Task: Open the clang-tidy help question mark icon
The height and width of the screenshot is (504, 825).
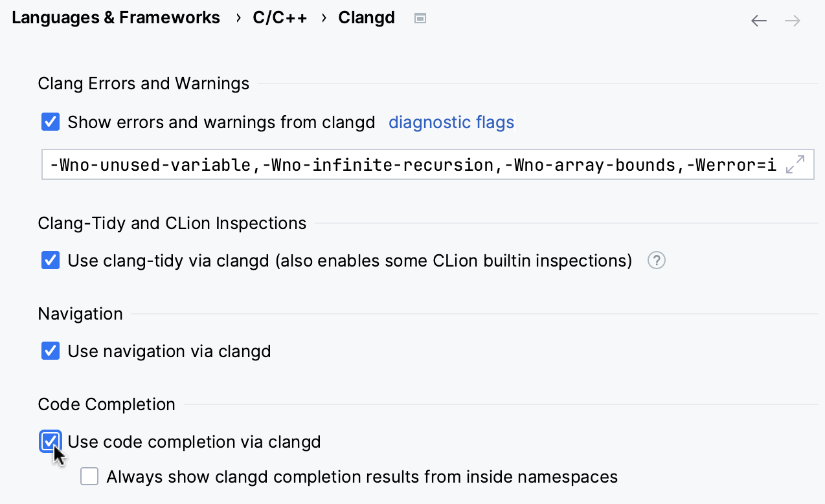Action: 656,260
